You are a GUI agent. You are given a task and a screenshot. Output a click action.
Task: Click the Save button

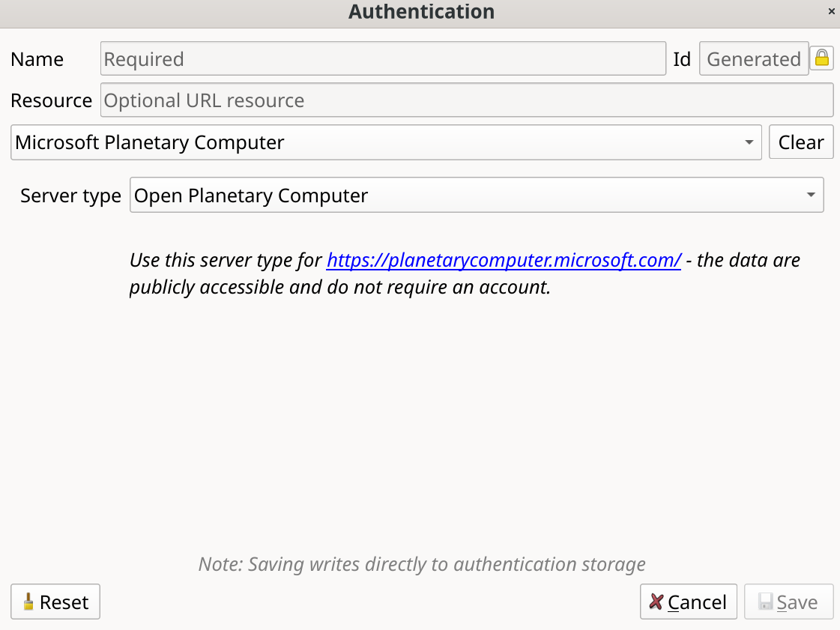pos(788,602)
